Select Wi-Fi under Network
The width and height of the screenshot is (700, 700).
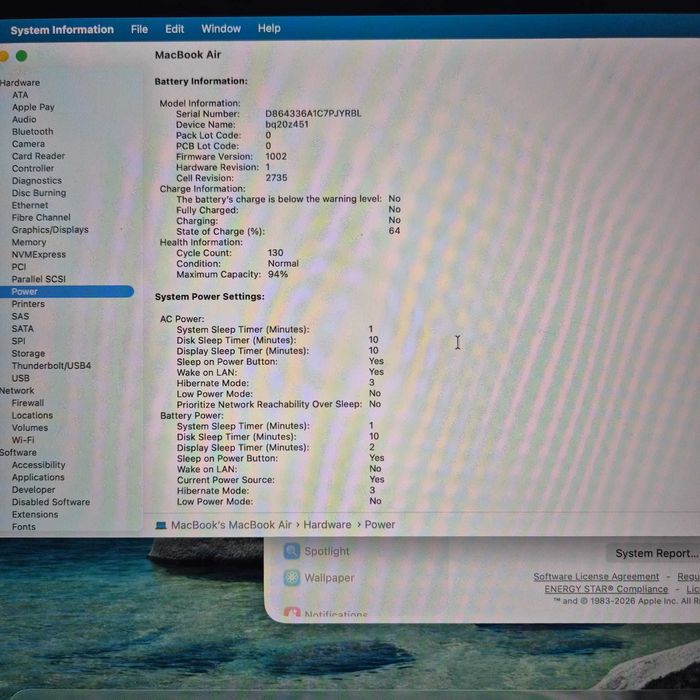click(23, 440)
